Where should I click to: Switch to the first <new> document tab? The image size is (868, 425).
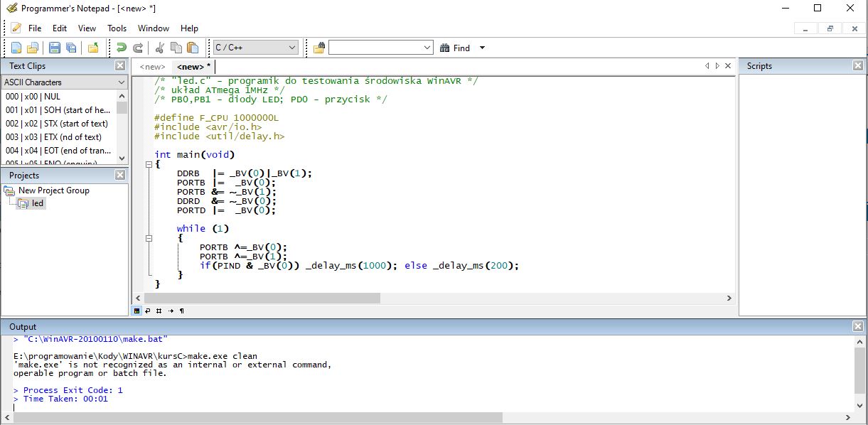[152, 66]
